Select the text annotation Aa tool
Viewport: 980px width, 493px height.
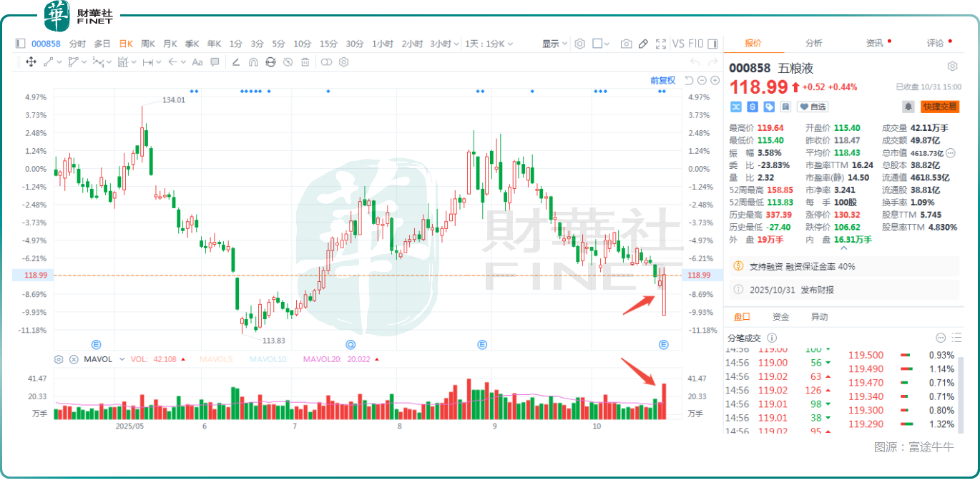point(197,62)
